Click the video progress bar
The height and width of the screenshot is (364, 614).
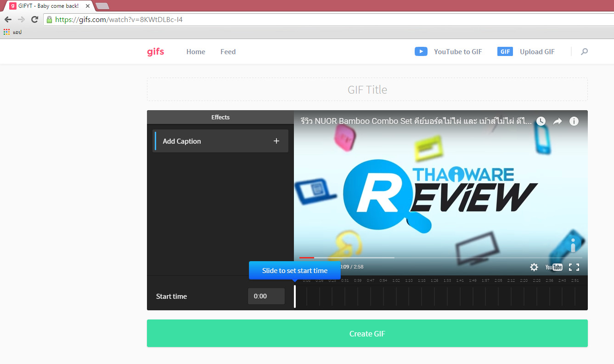click(x=441, y=258)
